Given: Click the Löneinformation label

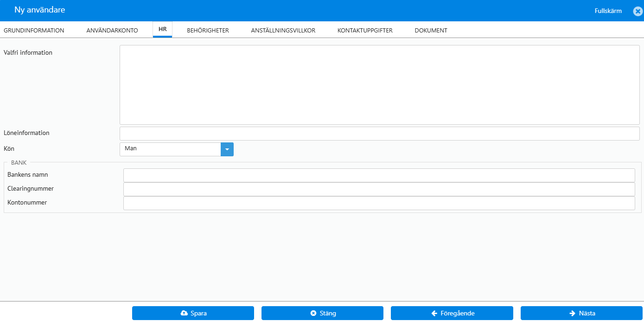Looking at the screenshot, I should (26, 133).
